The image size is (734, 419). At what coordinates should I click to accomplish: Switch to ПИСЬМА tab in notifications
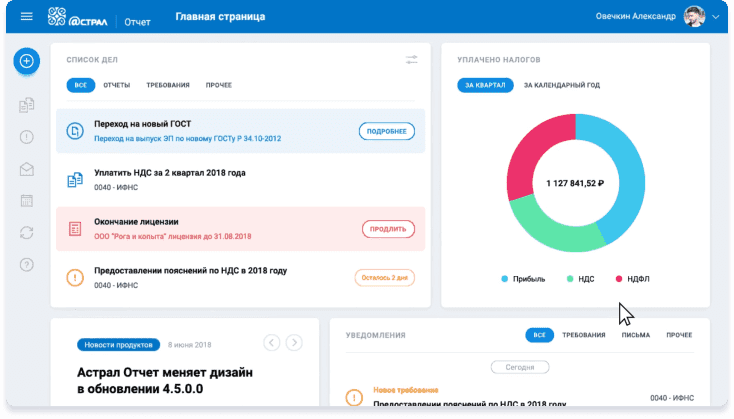[635, 335]
